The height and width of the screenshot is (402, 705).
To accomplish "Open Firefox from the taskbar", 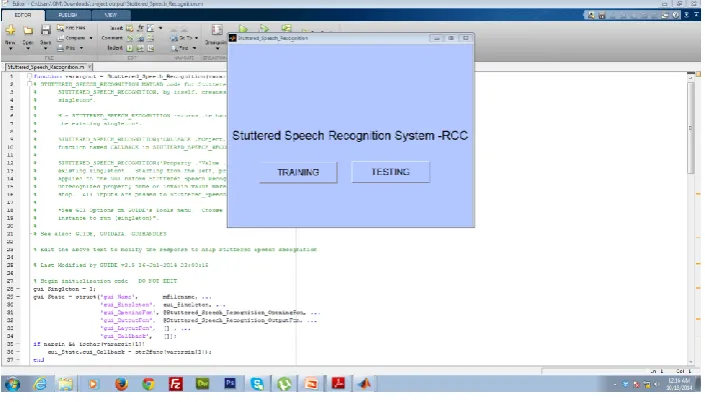I will click(121, 384).
